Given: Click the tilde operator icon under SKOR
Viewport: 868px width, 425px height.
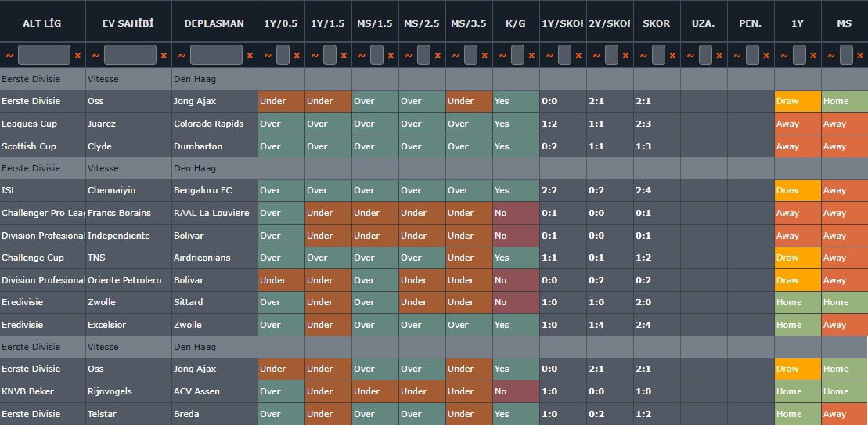Looking at the screenshot, I should [x=644, y=56].
